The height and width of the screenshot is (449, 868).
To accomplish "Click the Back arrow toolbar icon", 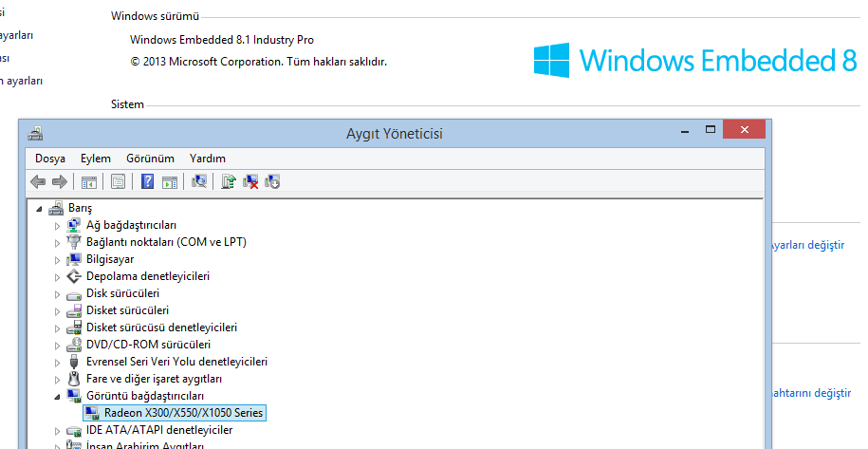I will click(38, 182).
